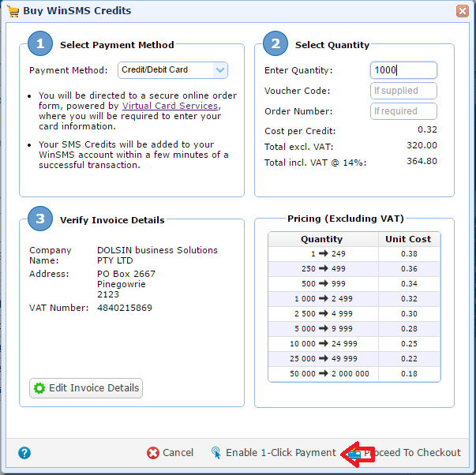Image resolution: width=476 pixels, height=475 pixels.
Task: Click company name DOLSIN business Solutions
Action: (157, 250)
